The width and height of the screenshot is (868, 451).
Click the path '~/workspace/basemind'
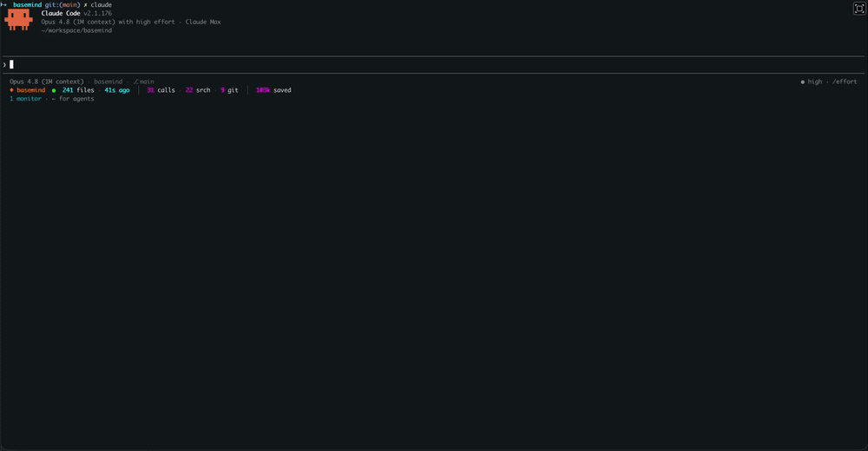(76, 31)
